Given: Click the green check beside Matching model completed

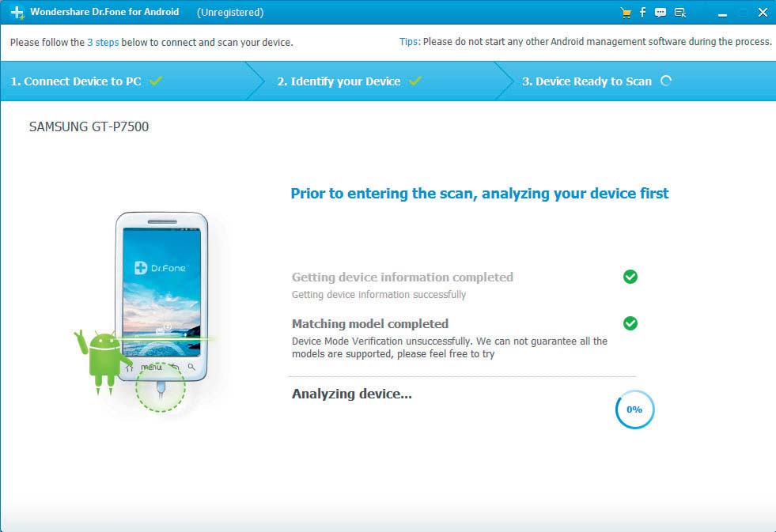Looking at the screenshot, I should coord(630,323).
